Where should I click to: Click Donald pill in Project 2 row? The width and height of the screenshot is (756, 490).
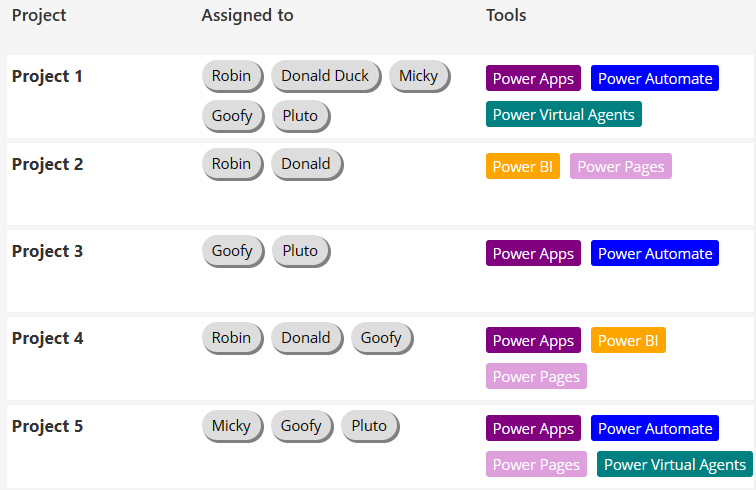[x=307, y=164]
